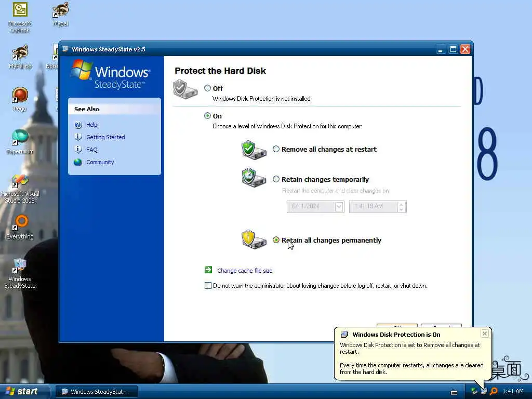The height and width of the screenshot is (399, 532).
Task: Click the Windows Disk Protection tray icon
Action: click(484, 391)
